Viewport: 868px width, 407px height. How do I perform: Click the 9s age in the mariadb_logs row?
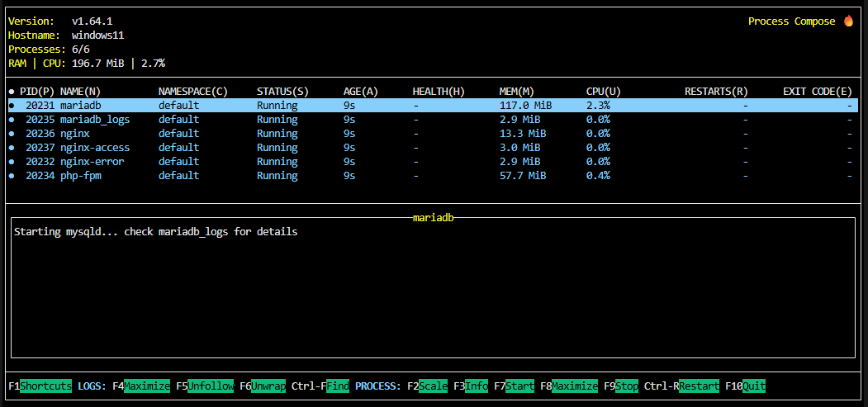[349, 120]
